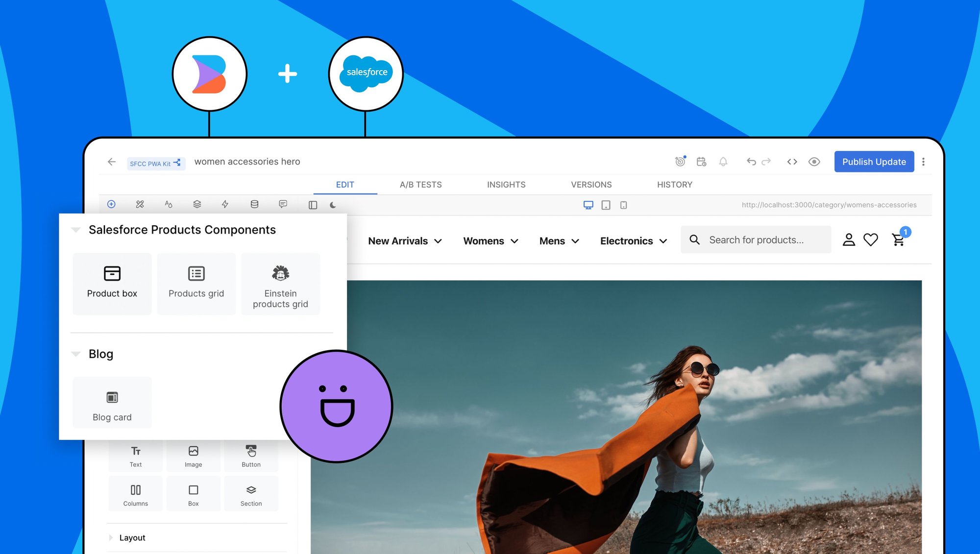Toggle the preview eye icon
980x554 pixels.
point(814,162)
